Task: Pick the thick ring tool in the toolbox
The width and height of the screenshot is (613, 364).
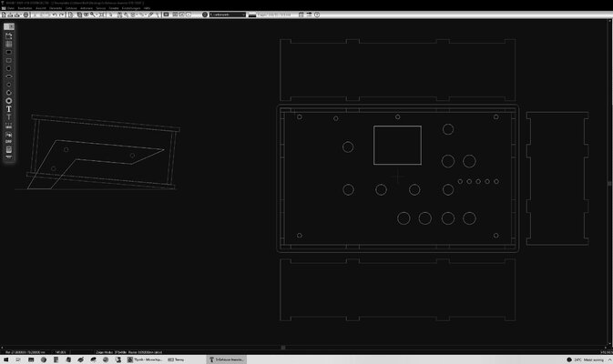Action: click(8, 101)
